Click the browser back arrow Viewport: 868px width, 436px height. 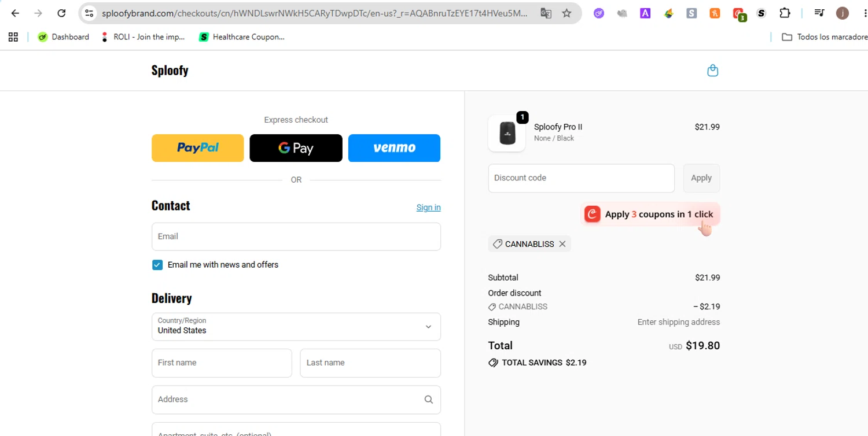point(15,13)
